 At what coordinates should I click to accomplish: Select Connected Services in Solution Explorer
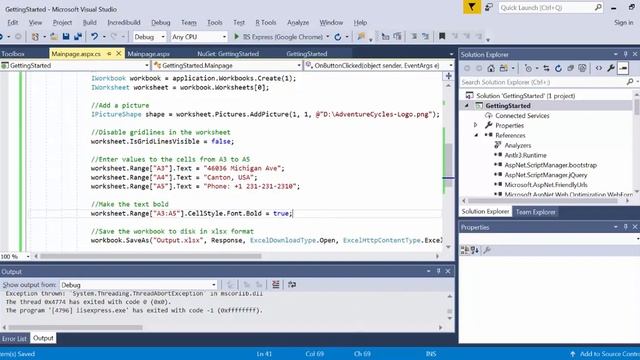pos(522,116)
